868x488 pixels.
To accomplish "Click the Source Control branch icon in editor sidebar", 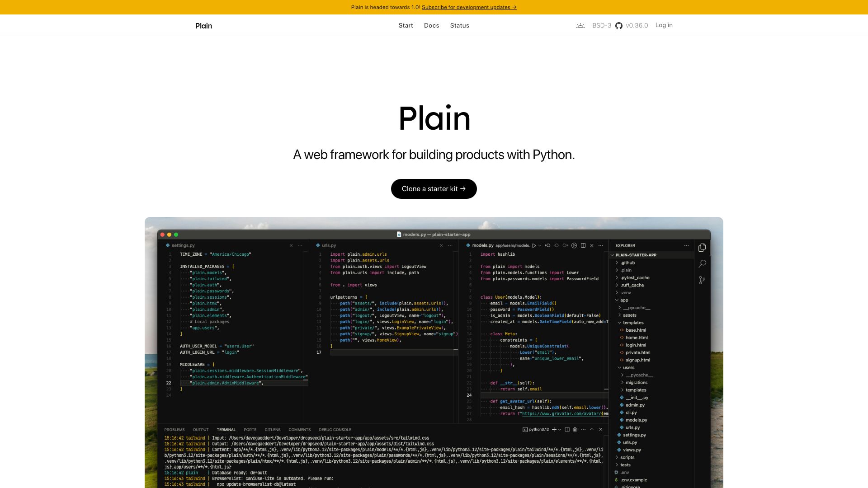I will [x=702, y=280].
